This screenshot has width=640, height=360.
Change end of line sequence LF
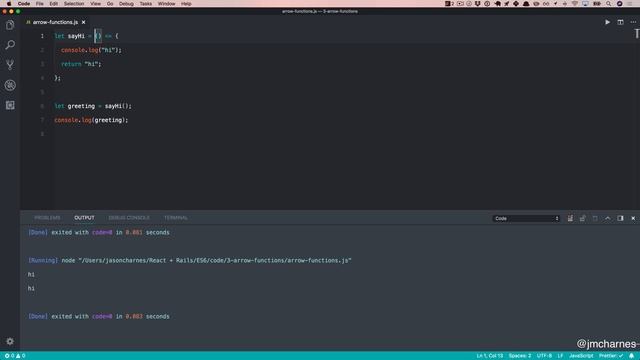pos(560,356)
